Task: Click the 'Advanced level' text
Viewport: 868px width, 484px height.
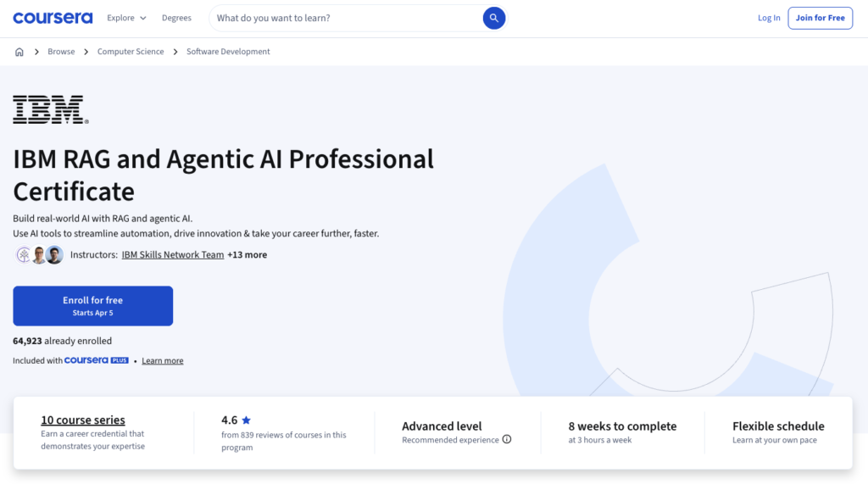Action: click(x=442, y=426)
